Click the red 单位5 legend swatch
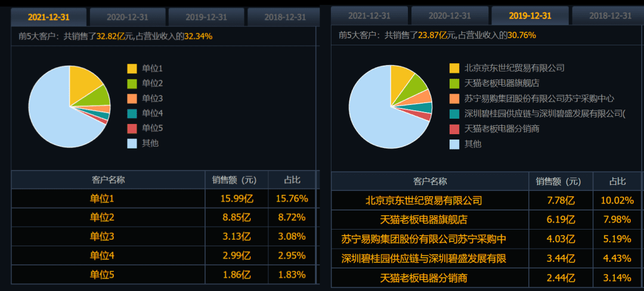Image resolution: width=644 pixels, height=291 pixels. click(132, 128)
